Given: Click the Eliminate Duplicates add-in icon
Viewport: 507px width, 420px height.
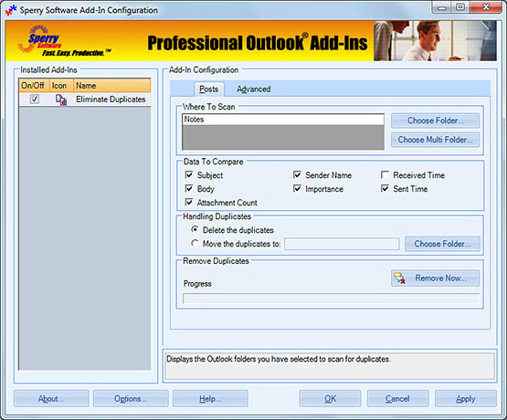Looking at the screenshot, I should click(x=61, y=100).
